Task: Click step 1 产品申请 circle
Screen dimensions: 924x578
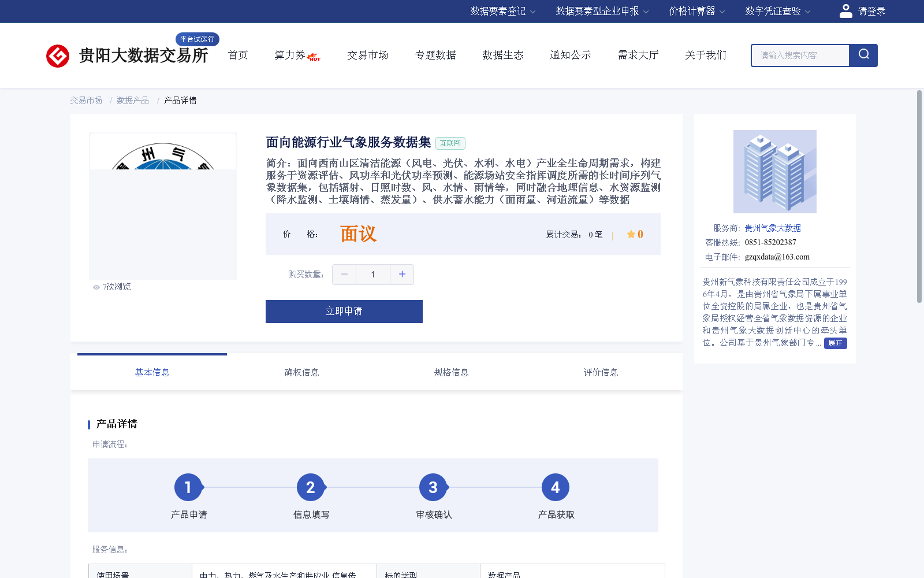Action: point(188,488)
